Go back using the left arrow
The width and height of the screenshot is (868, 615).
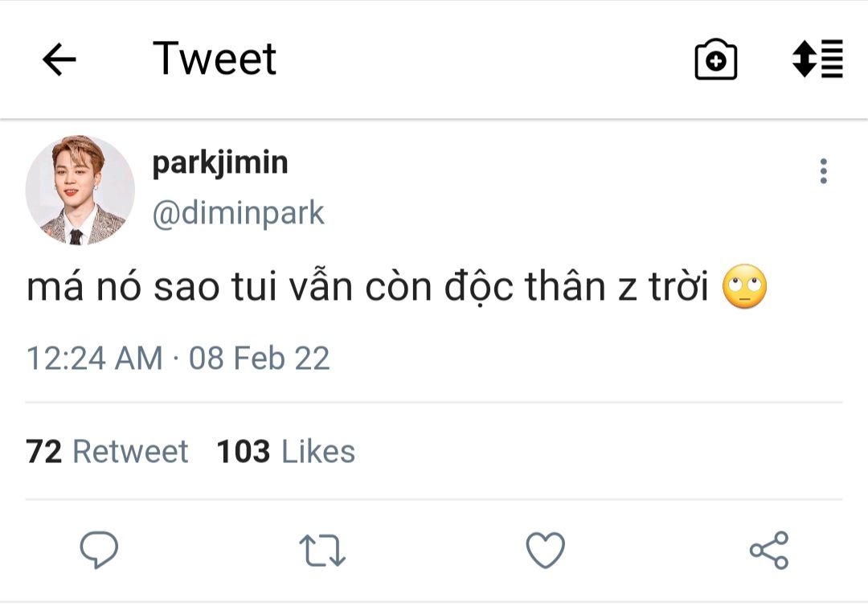click(59, 59)
